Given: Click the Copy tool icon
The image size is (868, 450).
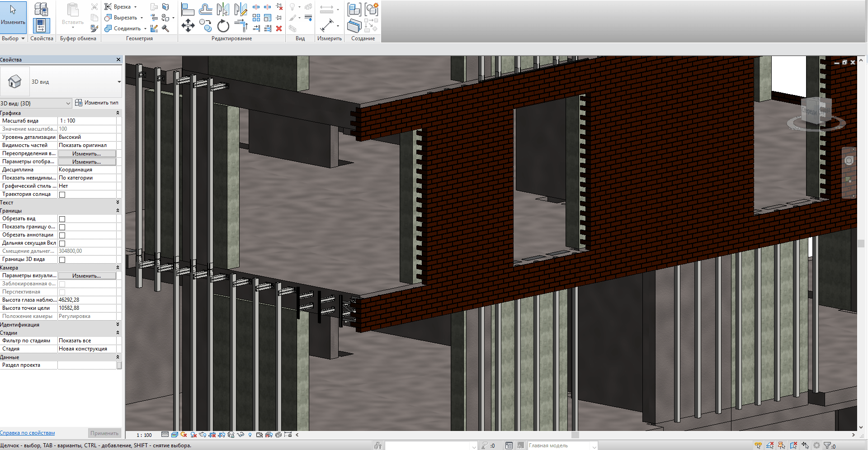Looking at the screenshot, I should coord(205,26).
